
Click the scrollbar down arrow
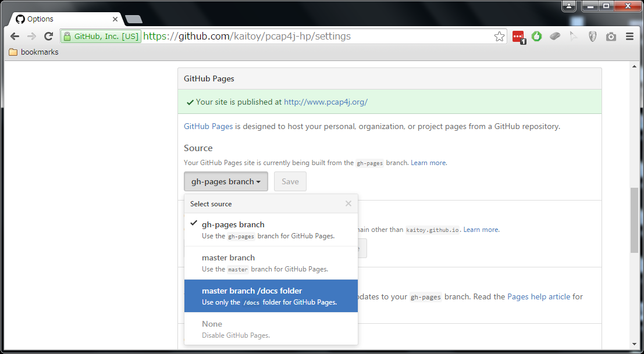[x=634, y=345]
